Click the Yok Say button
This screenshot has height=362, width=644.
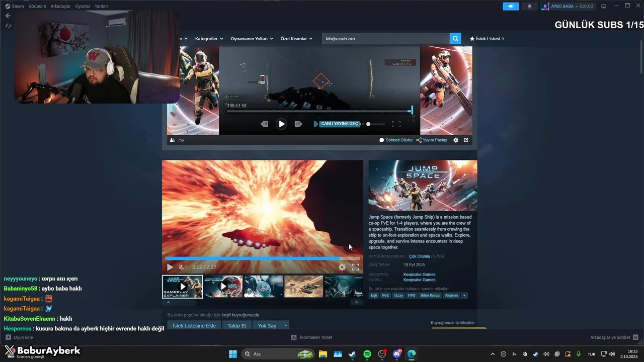[267, 325]
